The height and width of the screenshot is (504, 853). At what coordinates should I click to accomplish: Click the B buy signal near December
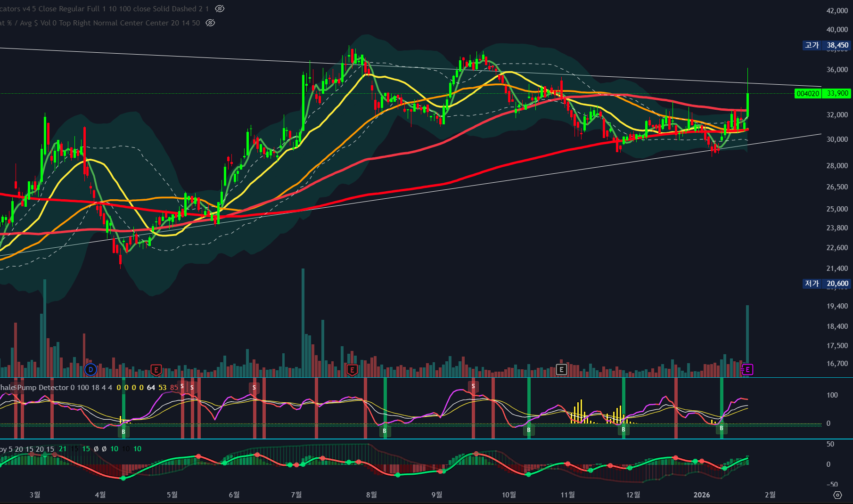point(623,429)
